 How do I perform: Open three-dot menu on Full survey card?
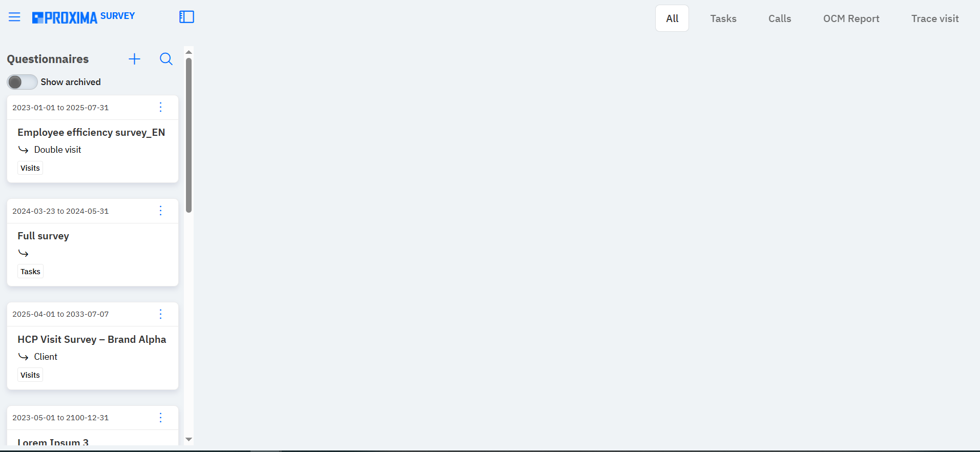tap(160, 211)
